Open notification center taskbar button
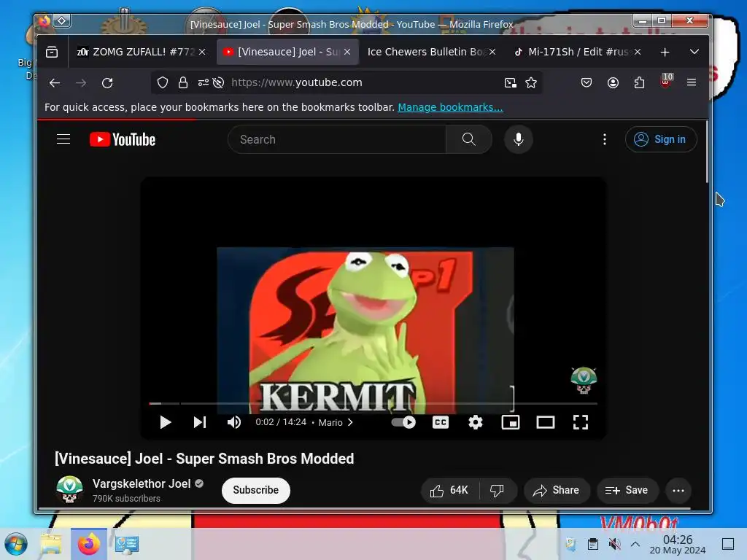The image size is (747, 560). coord(728,544)
